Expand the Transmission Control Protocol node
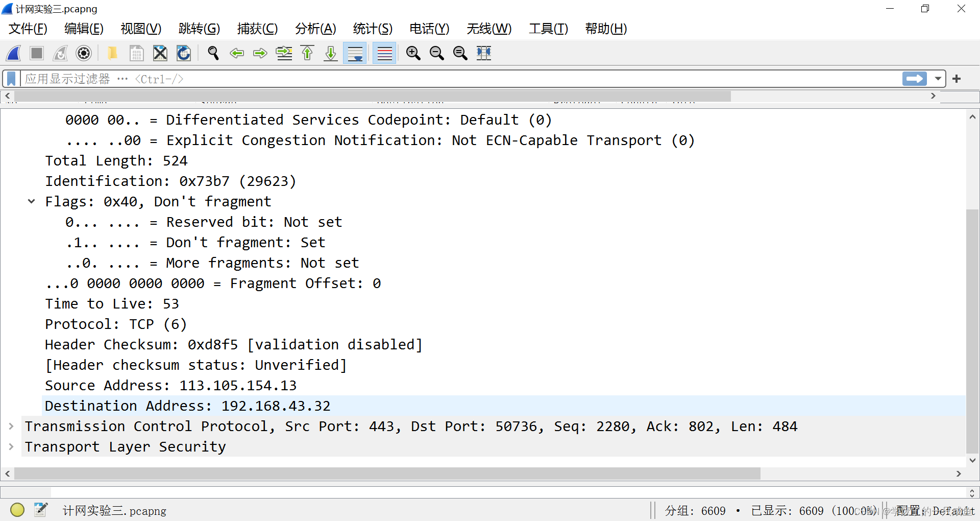The width and height of the screenshot is (980, 521). pos(11,426)
